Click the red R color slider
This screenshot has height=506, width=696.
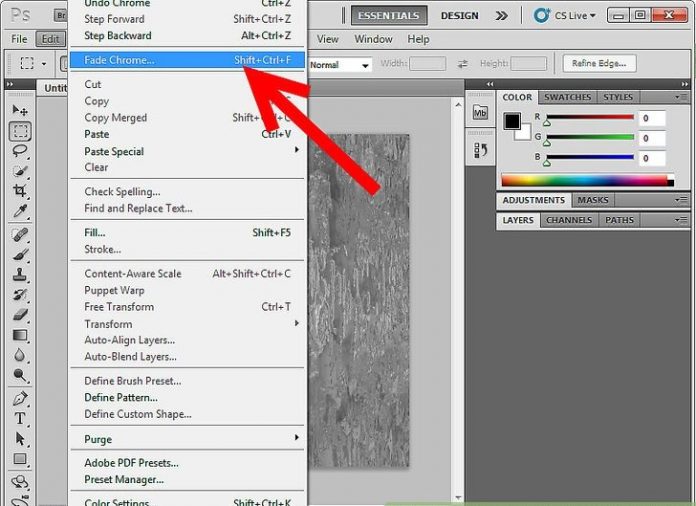[588, 117]
